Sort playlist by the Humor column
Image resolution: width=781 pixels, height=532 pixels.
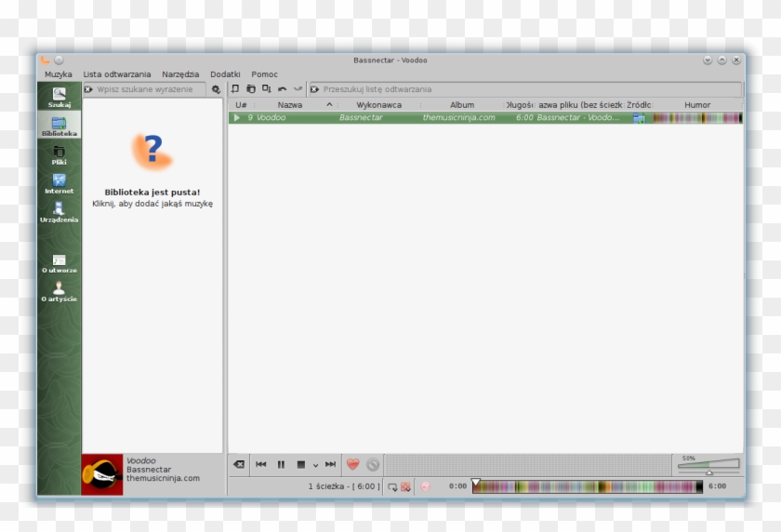(x=697, y=105)
